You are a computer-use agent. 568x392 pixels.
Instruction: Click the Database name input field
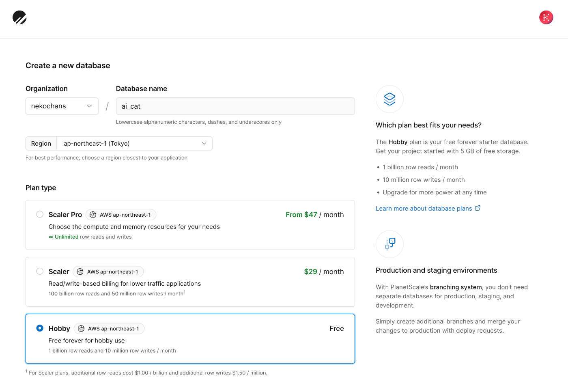[235, 106]
